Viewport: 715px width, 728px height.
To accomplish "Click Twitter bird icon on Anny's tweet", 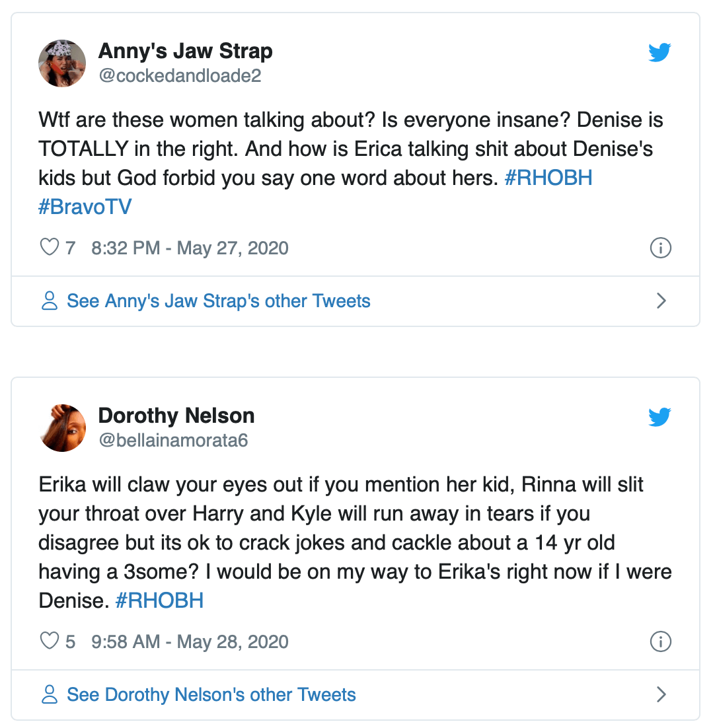I will pos(659,53).
